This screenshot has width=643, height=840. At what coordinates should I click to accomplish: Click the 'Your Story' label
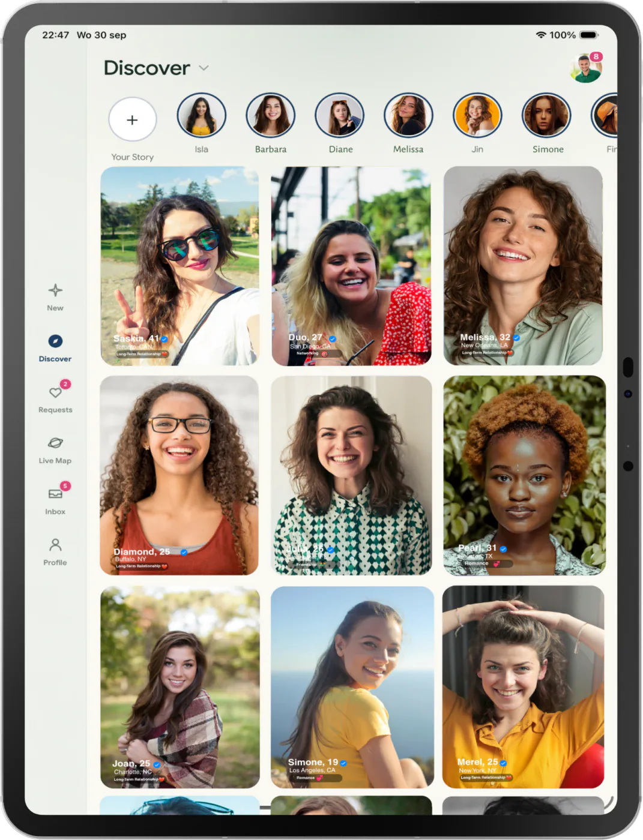click(x=133, y=157)
